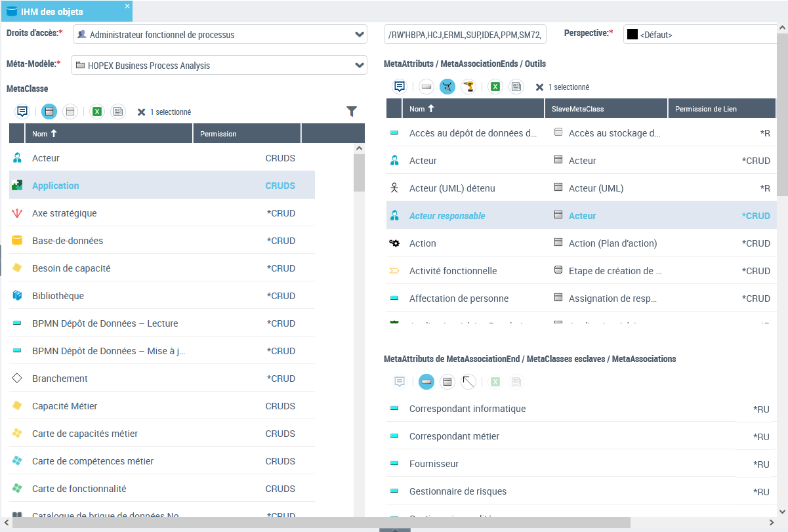Toggle the MetaAttributs button in bottom toolbar
This screenshot has width=788, height=532.
[426, 381]
